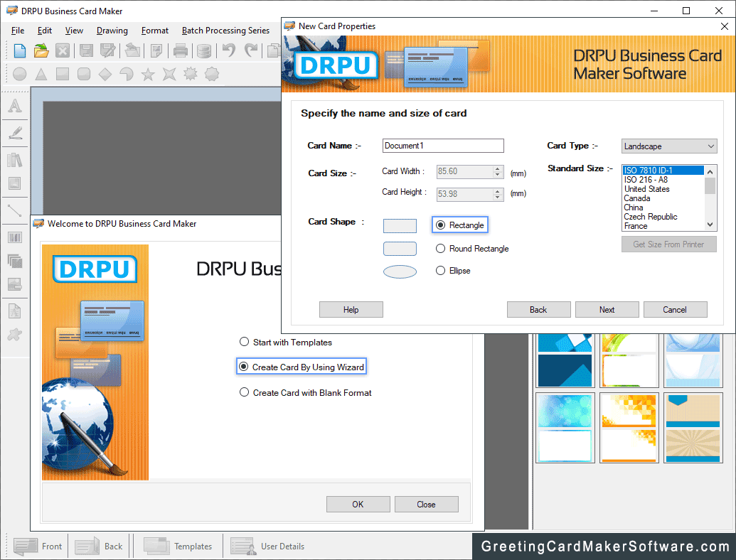Select Create Card with Blank Format
Screen dimensions: 736x560
(x=306, y=392)
